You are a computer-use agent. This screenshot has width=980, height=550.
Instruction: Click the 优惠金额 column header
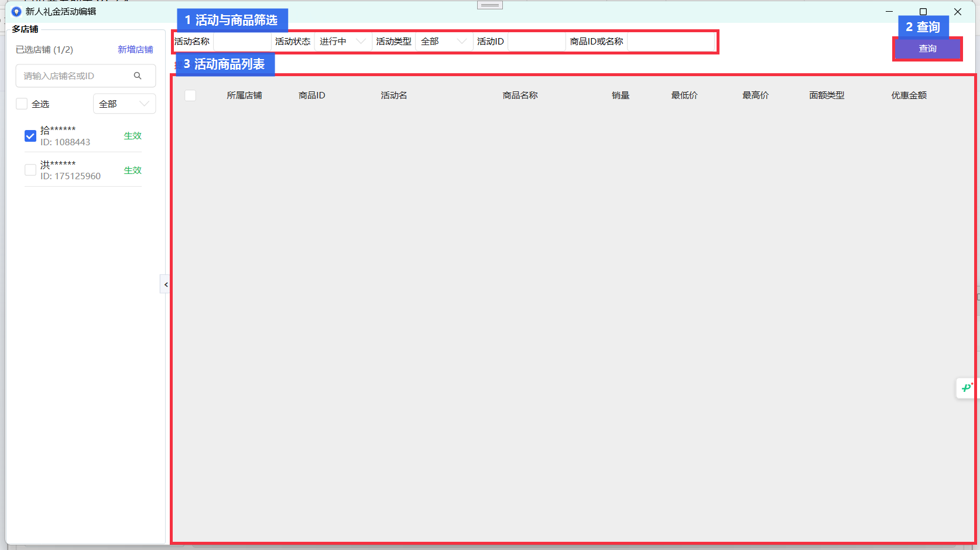(x=909, y=95)
